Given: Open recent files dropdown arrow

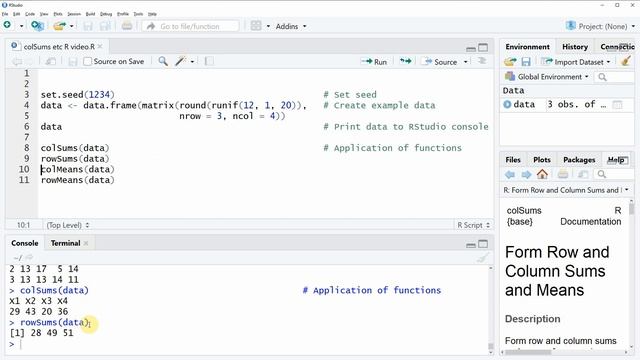Looking at the screenshot, I should 71,26.
